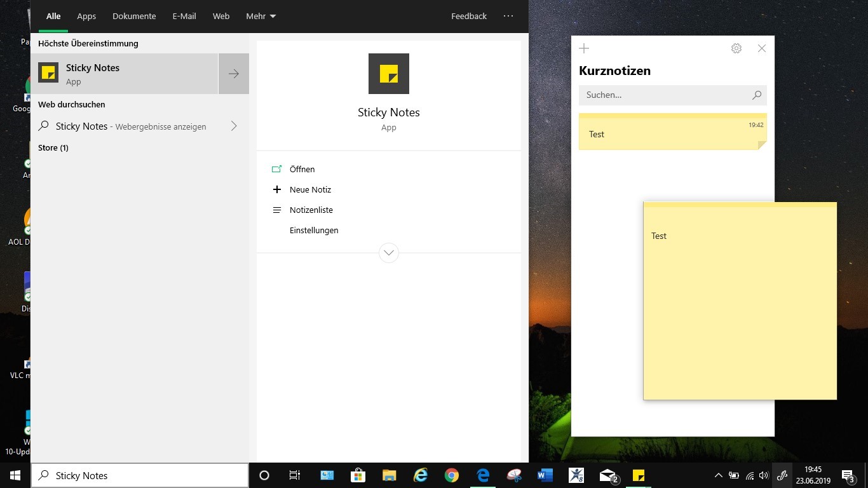Image resolution: width=868 pixels, height=488 pixels.
Task: Open the Sticky Notes best match result
Action: pyautogui.click(x=125, y=74)
